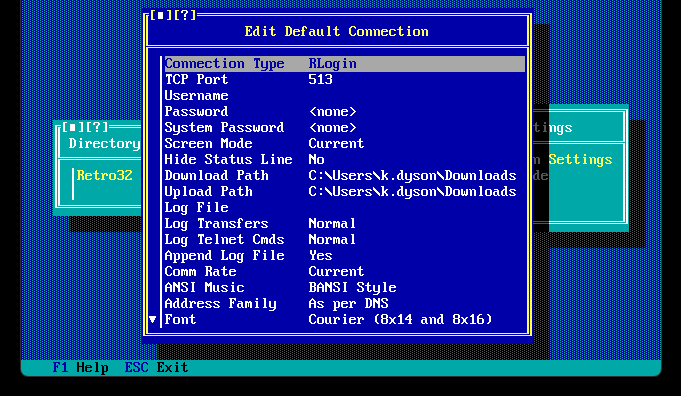The height and width of the screenshot is (396, 681).
Task: Click the <none> value next to System Password
Action: [x=333, y=128]
